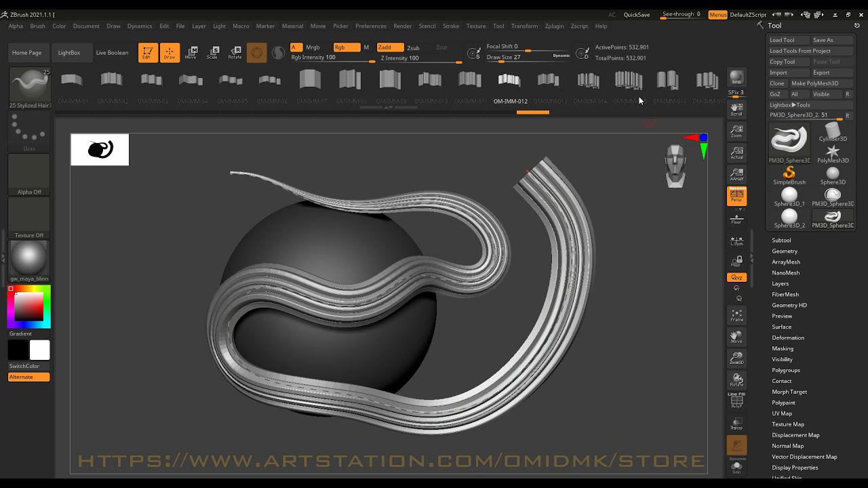This screenshot has height=488, width=868.
Task: Toggle XYZ rotation mode
Action: [736, 277]
